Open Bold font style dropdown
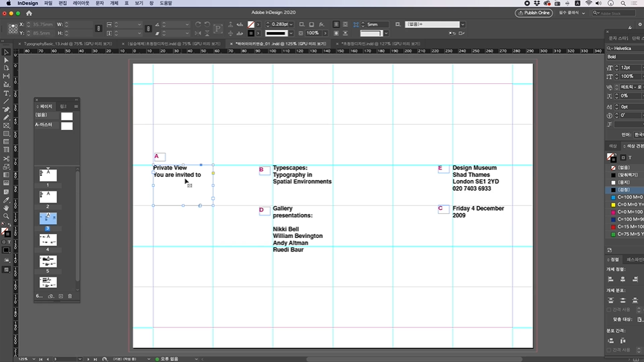 pyautogui.click(x=626, y=57)
